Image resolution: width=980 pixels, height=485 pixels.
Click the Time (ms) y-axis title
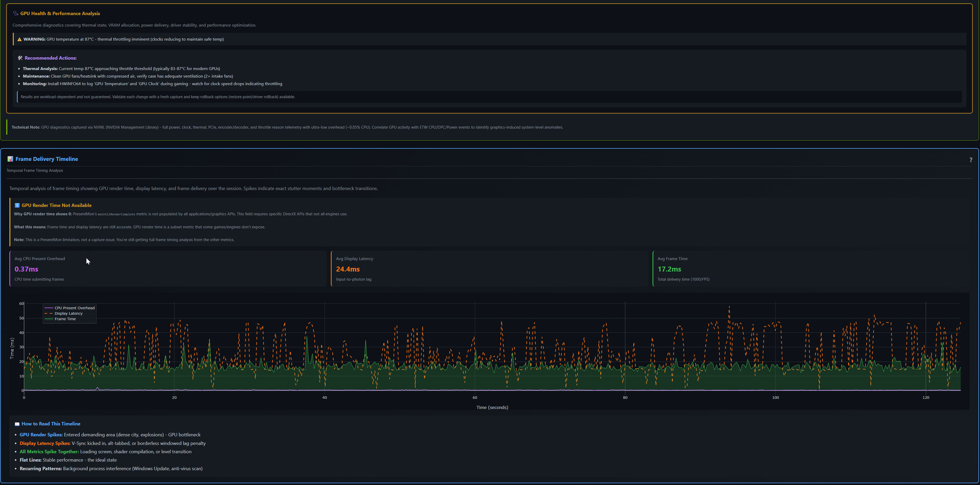click(x=12, y=348)
